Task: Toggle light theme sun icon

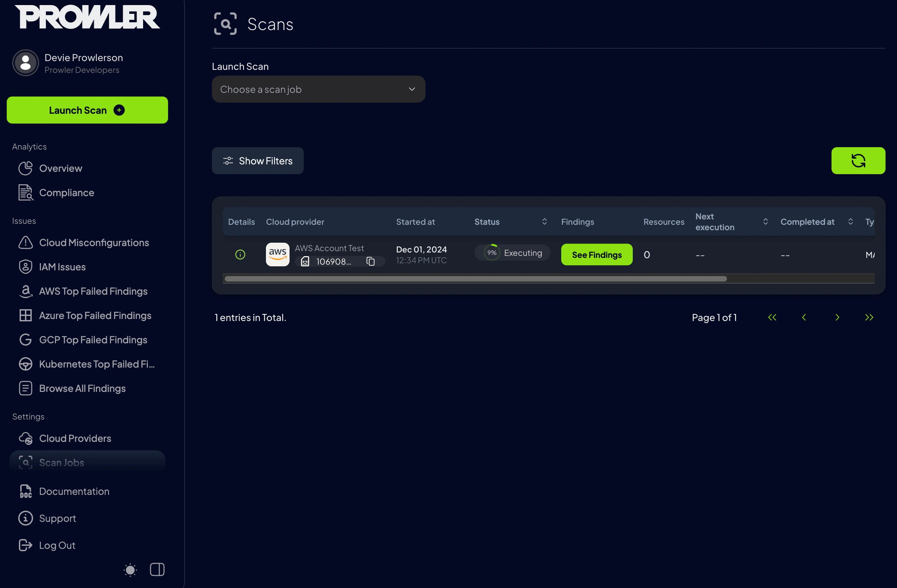Action: (x=130, y=569)
